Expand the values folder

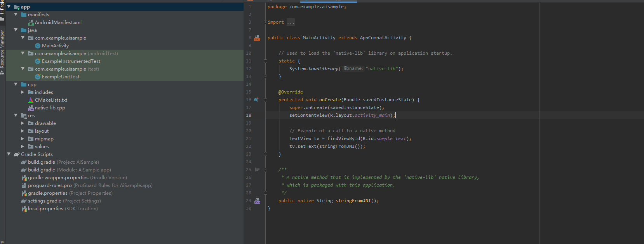pyautogui.click(x=23, y=146)
